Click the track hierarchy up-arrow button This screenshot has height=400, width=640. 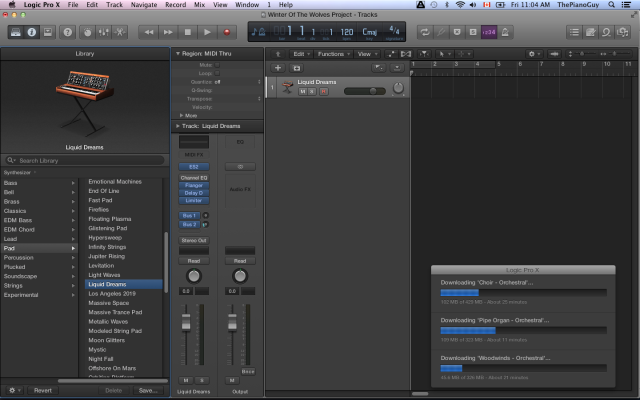(x=278, y=54)
